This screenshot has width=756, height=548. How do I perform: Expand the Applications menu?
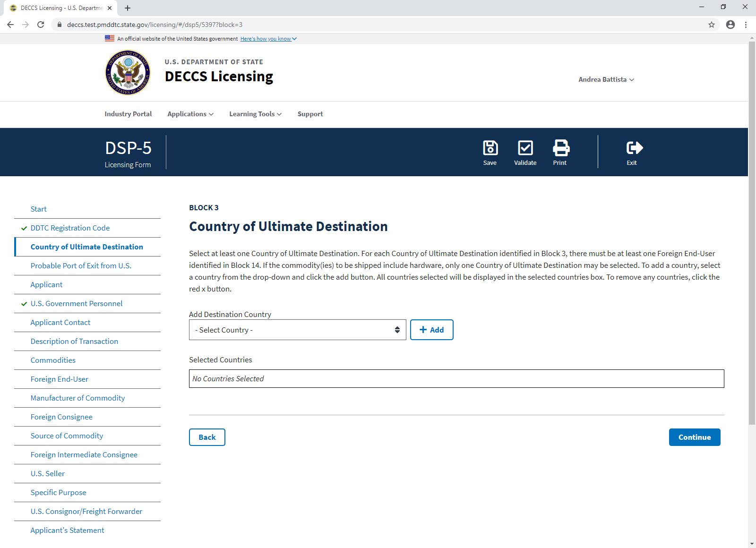[x=190, y=114]
